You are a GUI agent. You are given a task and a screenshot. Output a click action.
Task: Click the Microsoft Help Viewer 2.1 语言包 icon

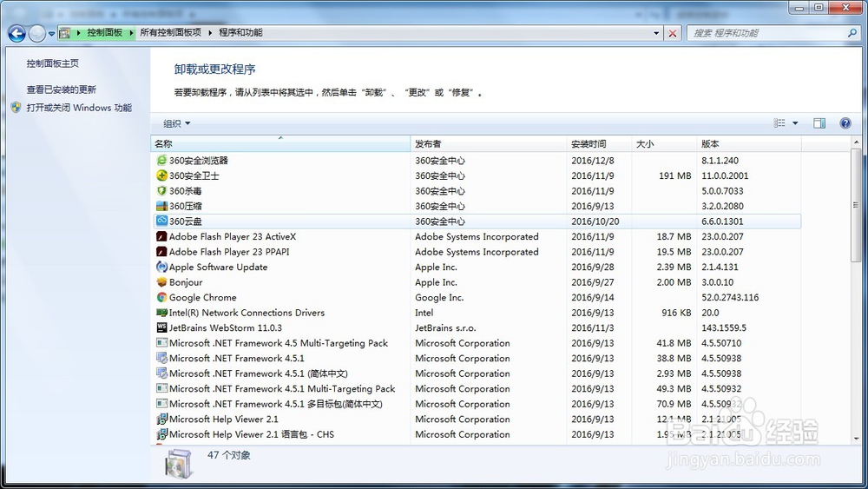[161, 434]
